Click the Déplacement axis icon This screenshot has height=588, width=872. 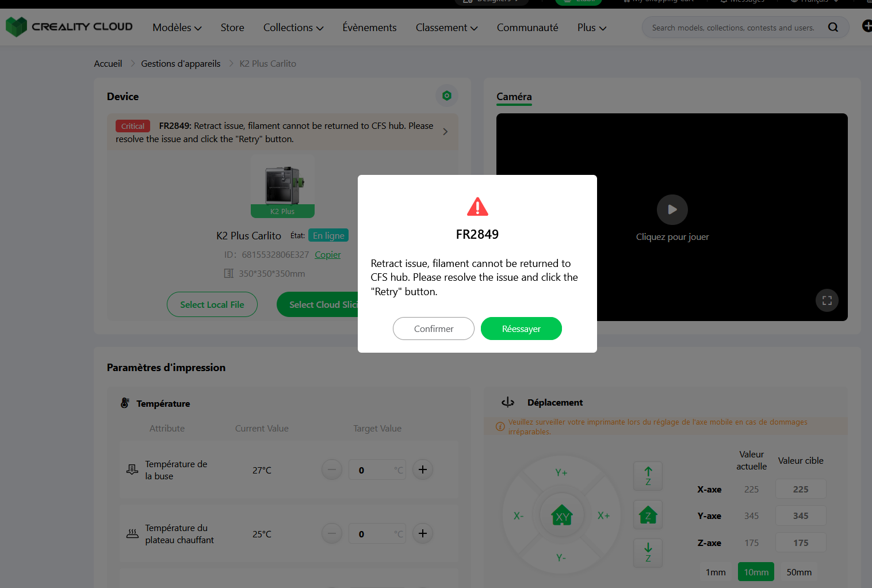(x=508, y=402)
